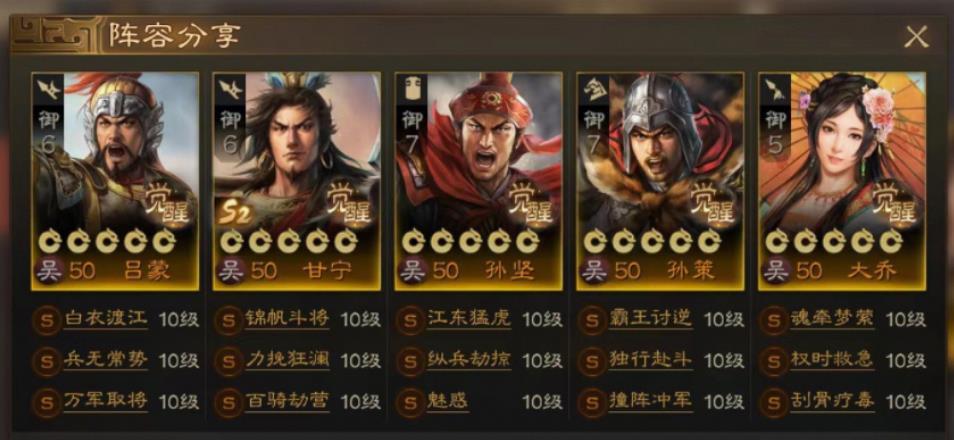This screenshot has height=440, width=954.
Task: Tap the 吴 faction badge on 吕蒙
Action: [49, 270]
